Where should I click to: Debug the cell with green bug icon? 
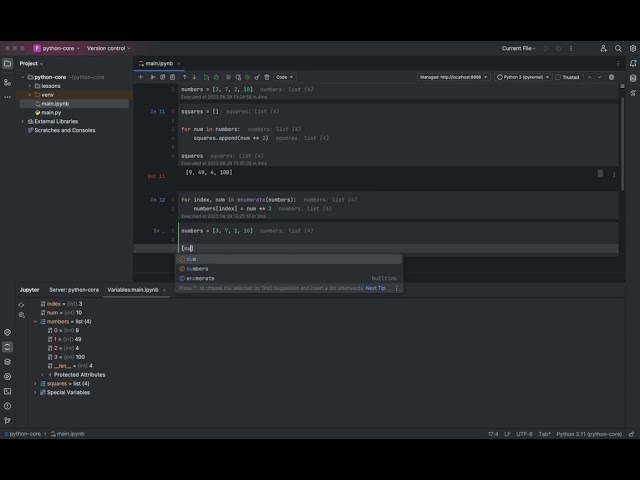tap(216, 77)
